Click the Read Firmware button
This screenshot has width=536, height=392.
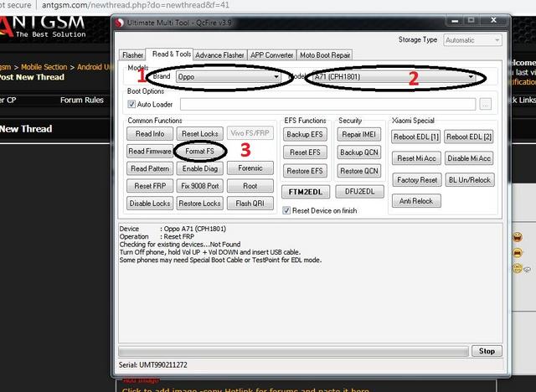click(150, 151)
